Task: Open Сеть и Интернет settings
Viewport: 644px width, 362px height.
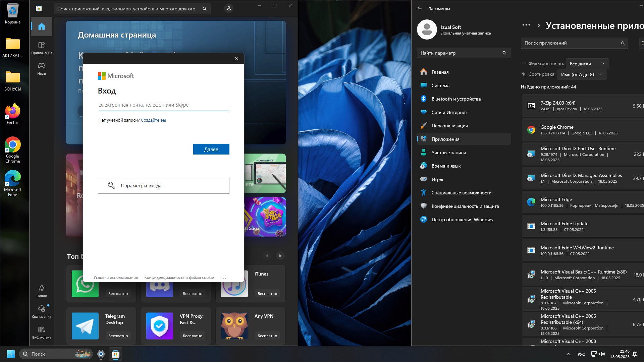Action: (464, 112)
